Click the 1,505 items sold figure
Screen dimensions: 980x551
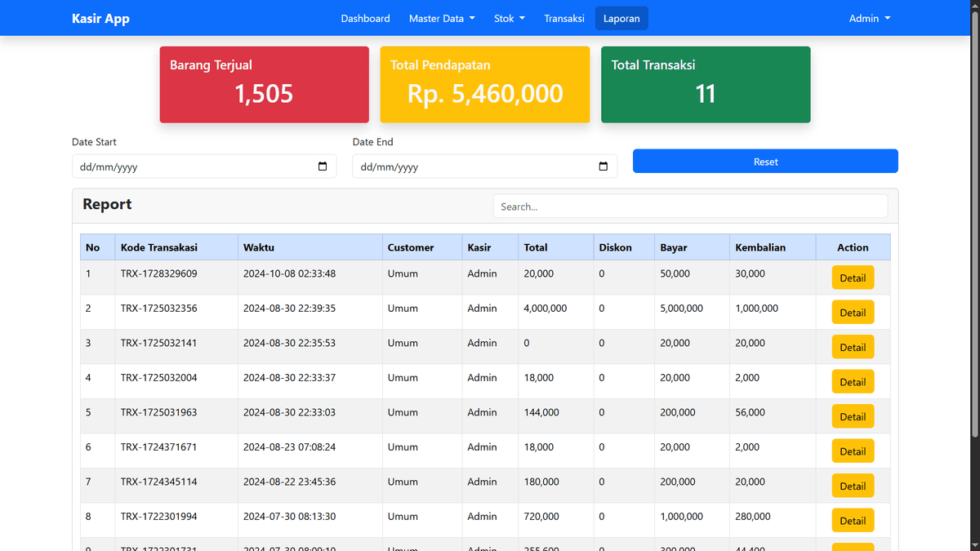pyautogui.click(x=264, y=94)
